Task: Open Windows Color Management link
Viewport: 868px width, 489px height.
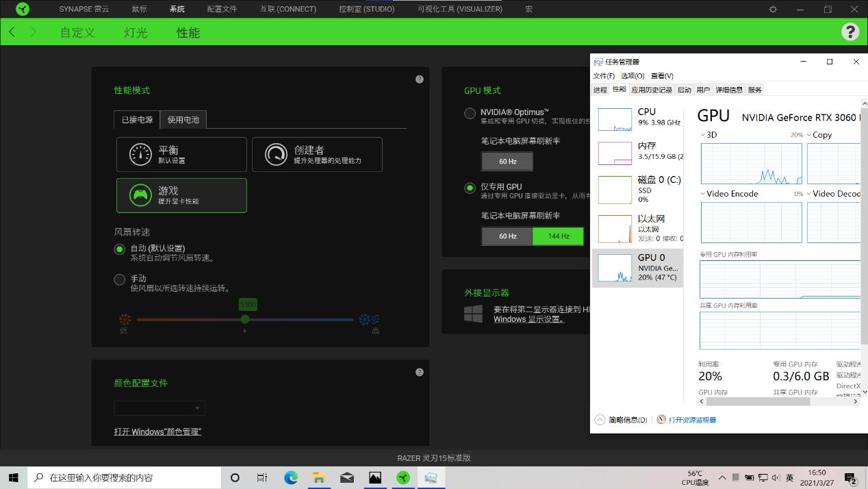Action: (157, 431)
